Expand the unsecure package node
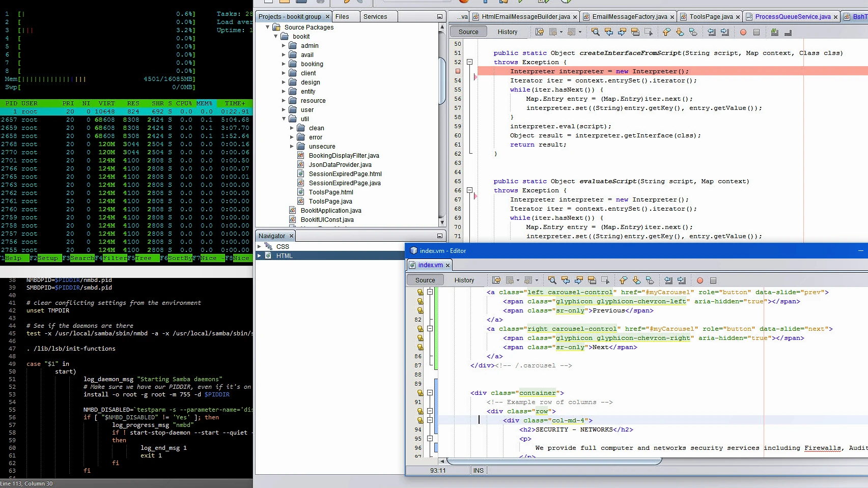Screen dimensions: 868x488 pos(292,147)
